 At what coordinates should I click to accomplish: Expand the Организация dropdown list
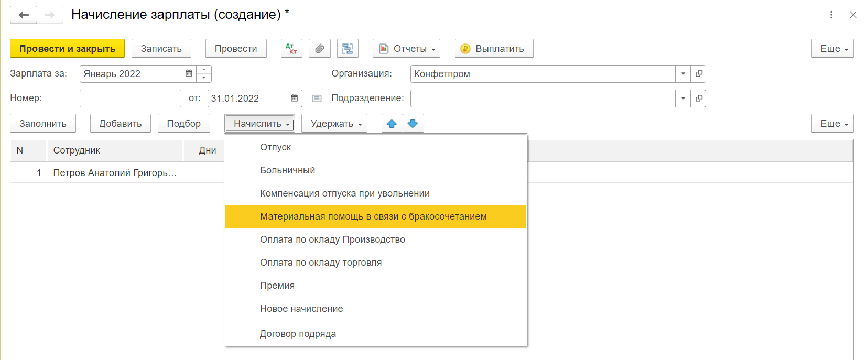click(683, 74)
